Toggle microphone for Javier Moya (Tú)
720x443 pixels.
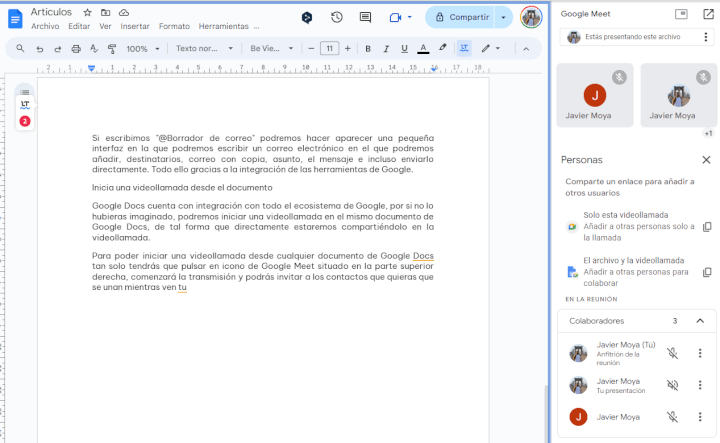[672, 353]
